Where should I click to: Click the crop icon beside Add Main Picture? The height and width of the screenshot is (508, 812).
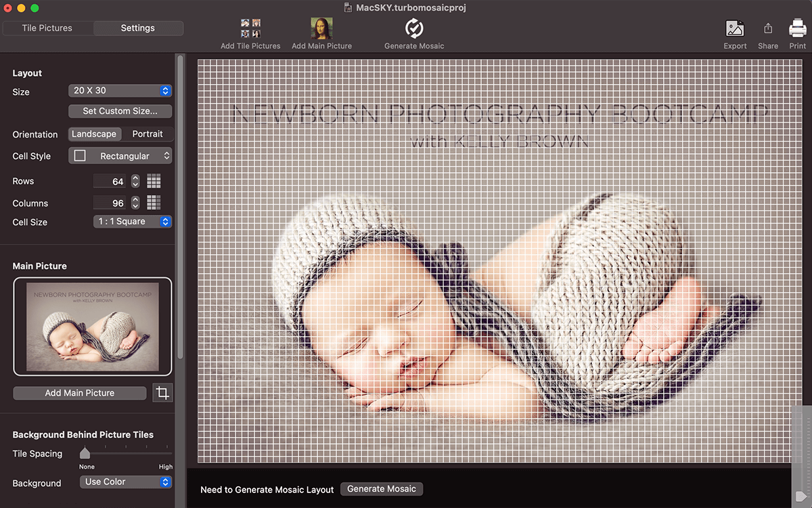point(162,393)
